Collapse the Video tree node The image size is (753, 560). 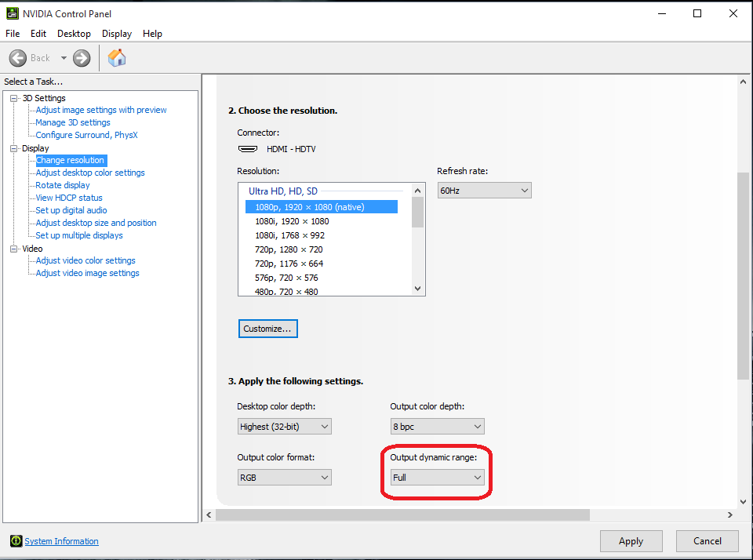(x=13, y=249)
